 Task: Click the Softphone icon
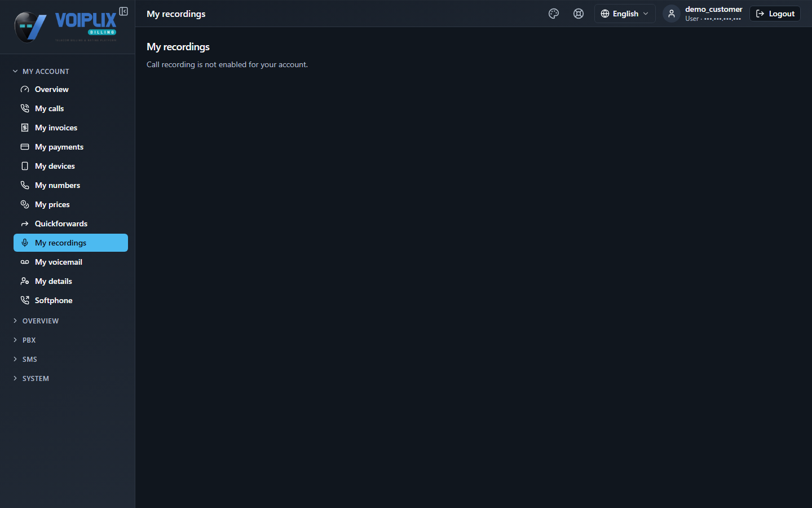(x=25, y=300)
